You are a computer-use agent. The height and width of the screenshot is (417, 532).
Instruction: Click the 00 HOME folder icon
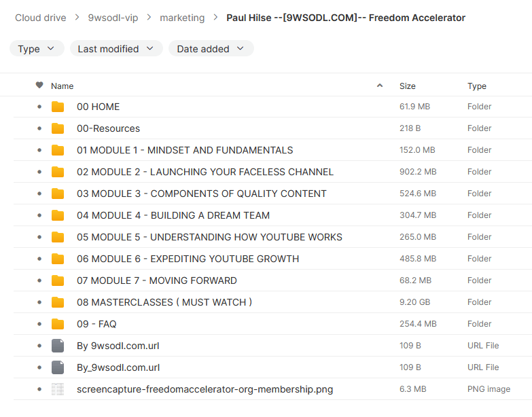tap(58, 107)
